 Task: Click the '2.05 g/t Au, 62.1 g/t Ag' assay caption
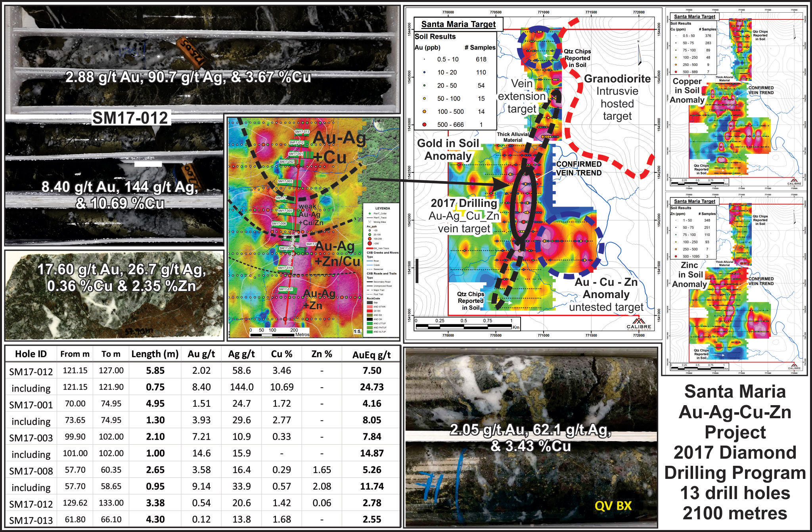coord(530,437)
